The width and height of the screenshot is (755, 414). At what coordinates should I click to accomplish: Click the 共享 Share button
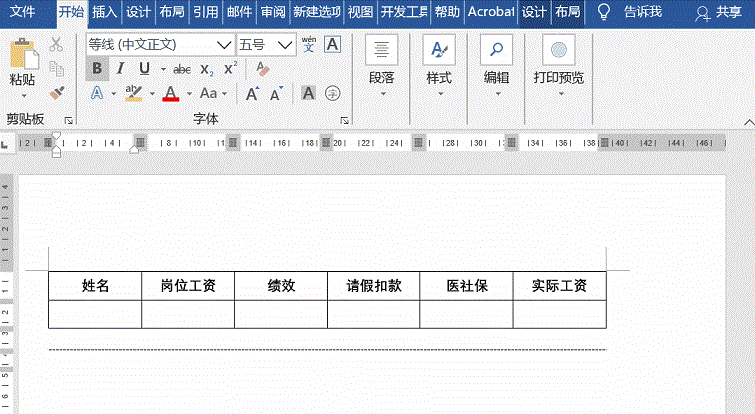click(x=718, y=13)
